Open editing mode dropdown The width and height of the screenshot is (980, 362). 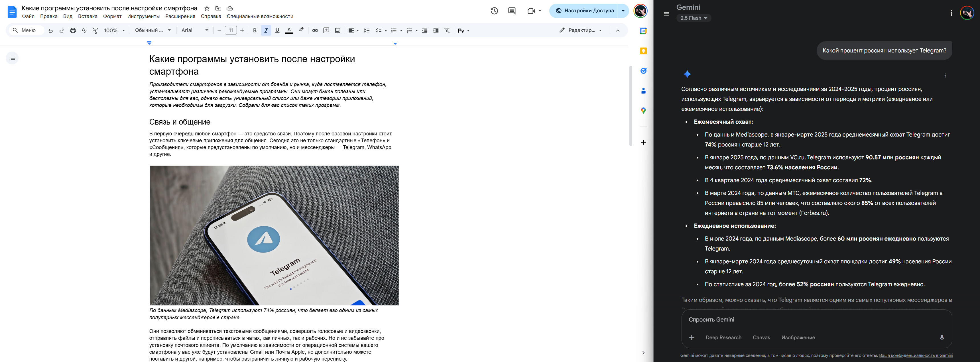point(581,30)
